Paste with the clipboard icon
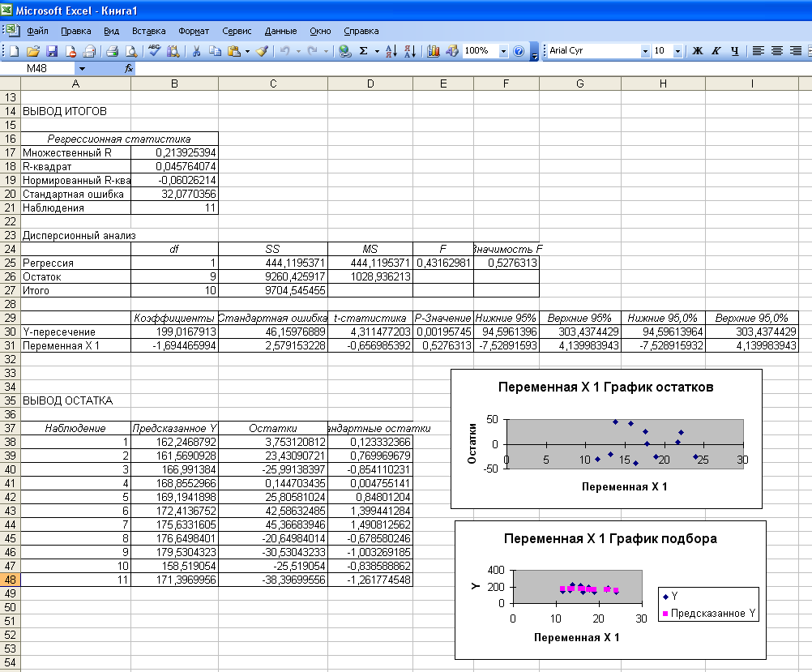 [234, 51]
